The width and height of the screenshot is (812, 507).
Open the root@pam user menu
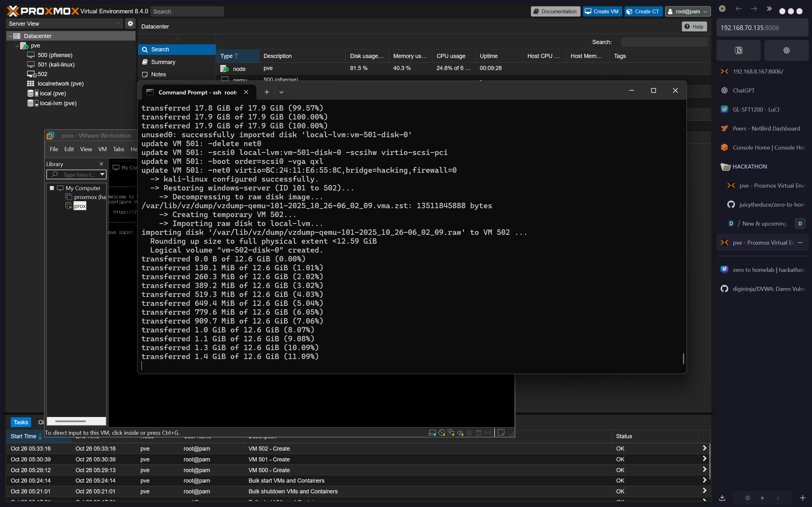pyautogui.click(x=687, y=11)
